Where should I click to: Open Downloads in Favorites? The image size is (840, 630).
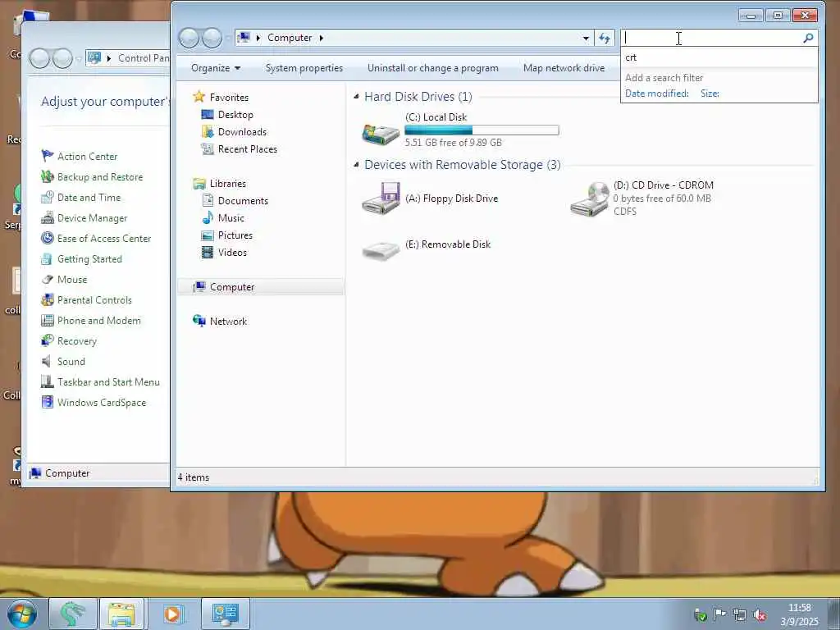tap(242, 132)
